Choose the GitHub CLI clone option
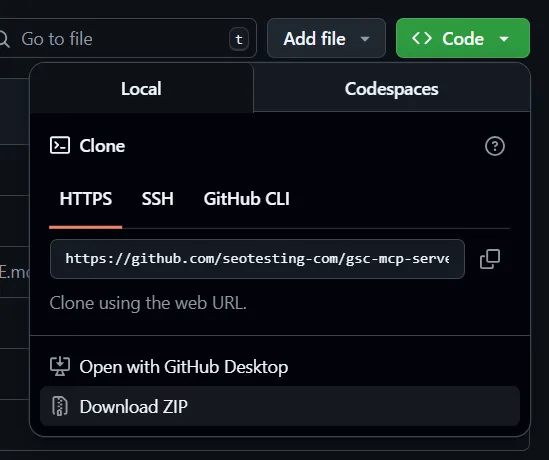Screen dimensions: 549x460 246,199
